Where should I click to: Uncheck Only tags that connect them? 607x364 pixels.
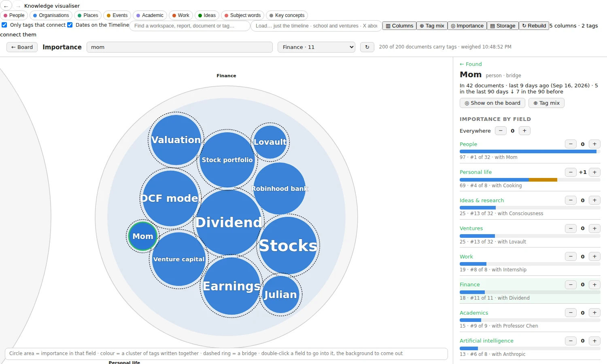(4, 25)
